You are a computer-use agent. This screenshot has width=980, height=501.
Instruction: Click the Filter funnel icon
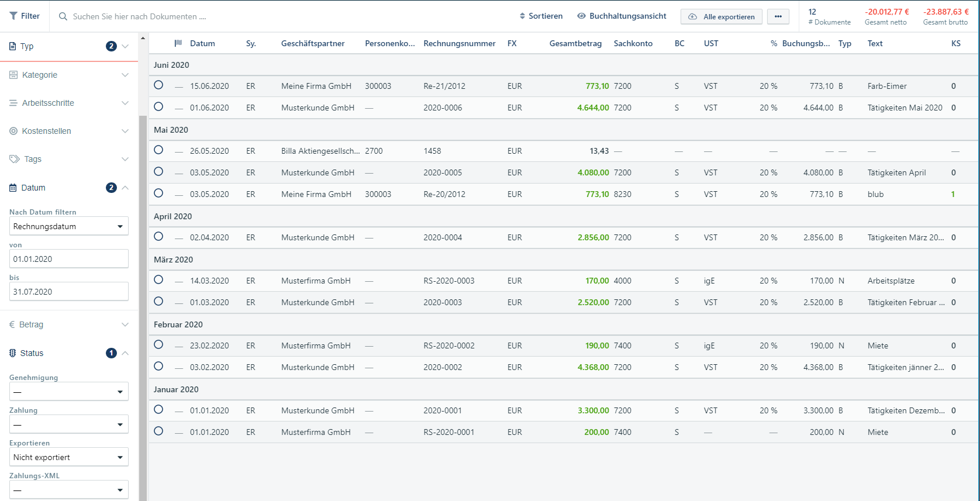[x=13, y=16]
